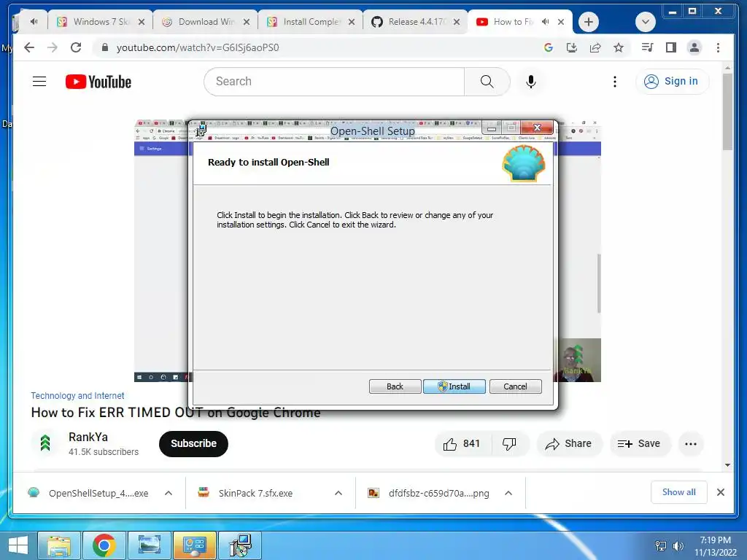Click the page vertical scrollbar
The height and width of the screenshot is (560, 747).
tap(727, 111)
